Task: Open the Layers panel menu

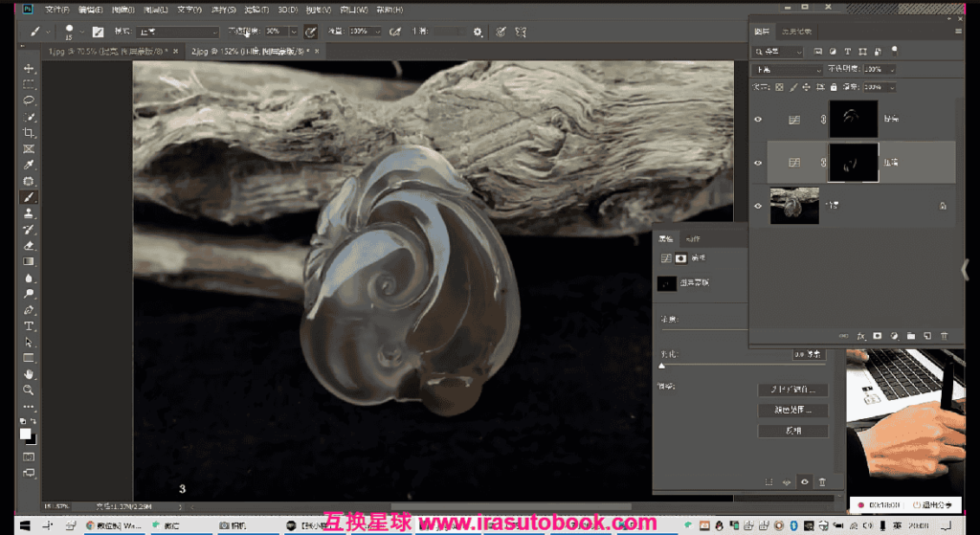Action: click(958, 32)
